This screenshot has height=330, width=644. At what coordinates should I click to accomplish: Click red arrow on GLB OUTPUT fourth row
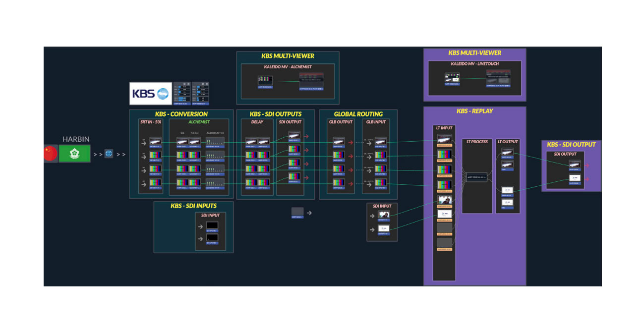[351, 184]
